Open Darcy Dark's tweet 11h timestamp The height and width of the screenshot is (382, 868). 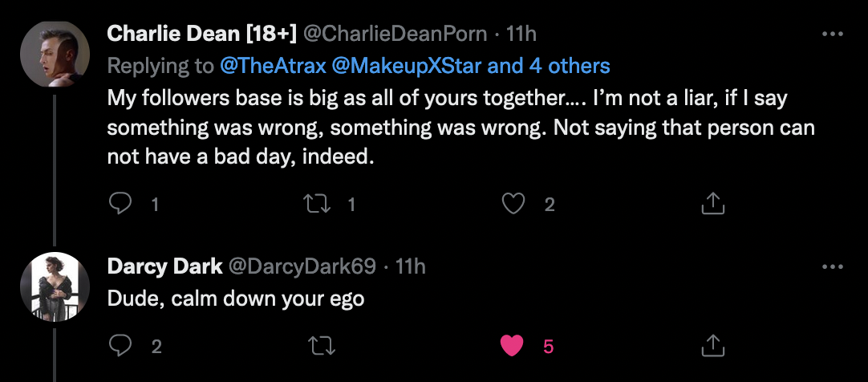point(411,267)
